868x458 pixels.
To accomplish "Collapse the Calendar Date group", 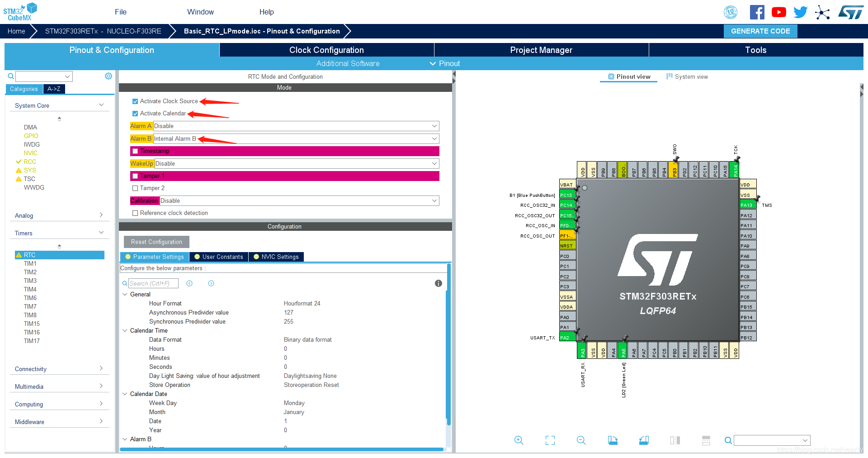I will tap(125, 394).
